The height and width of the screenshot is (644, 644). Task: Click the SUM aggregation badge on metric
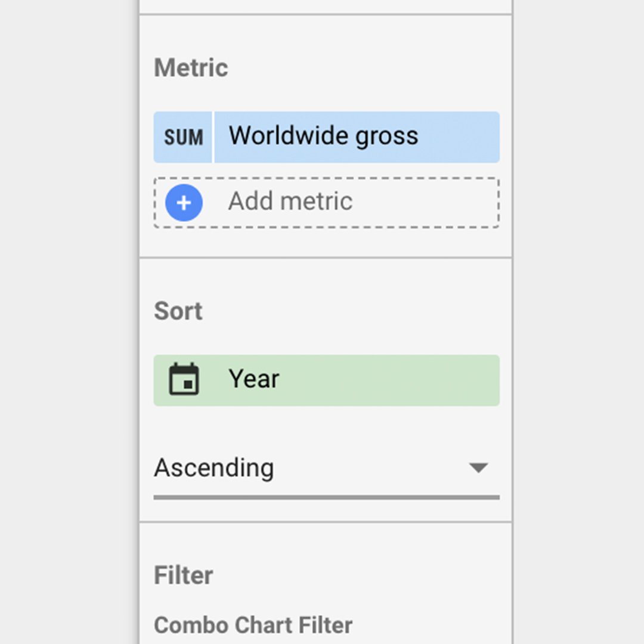pyautogui.click(x=183, y=137)
